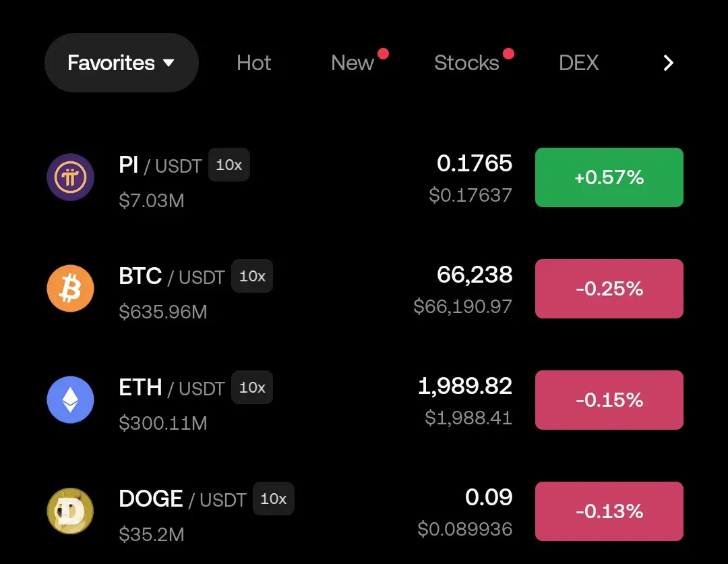Toggle the green +0.57% change button
The width and height of the screenshot is (728, 564).
pyautogui.click(x=609, y=177)
